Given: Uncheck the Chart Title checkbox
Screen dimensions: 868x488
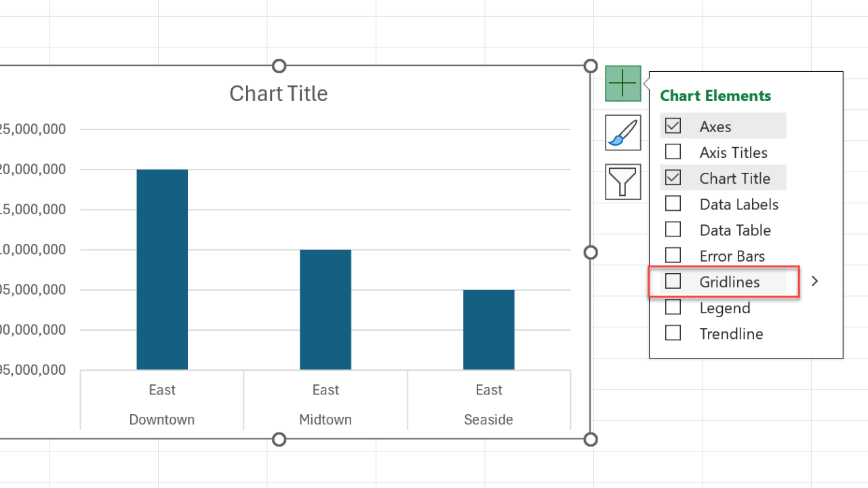Looking at the screenshot, I should pyautogui.click(x=673, y=178).
